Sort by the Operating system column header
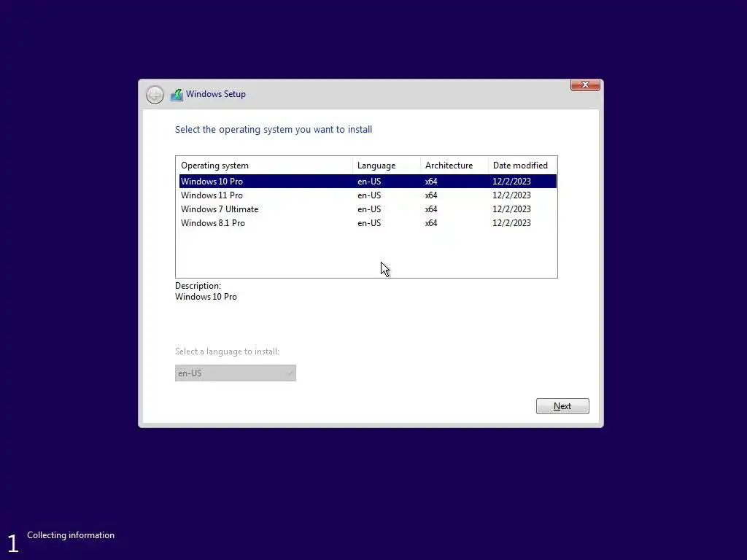747x560 pixels. [x=264, y=166]
